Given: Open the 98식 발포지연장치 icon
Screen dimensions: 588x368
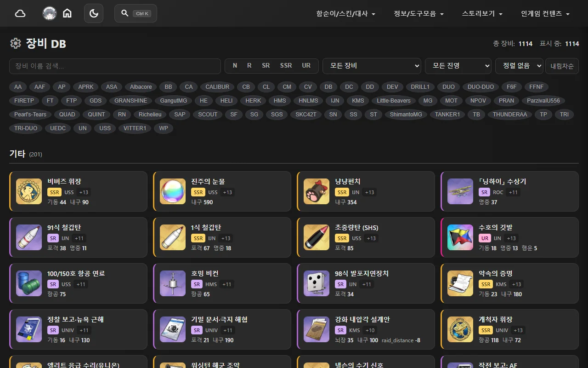Looking at the screenshot, I should [x=317, y=283].
